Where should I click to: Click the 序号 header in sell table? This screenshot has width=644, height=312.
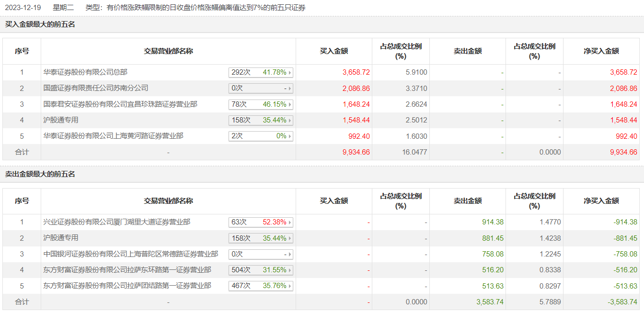coord(22,201)
